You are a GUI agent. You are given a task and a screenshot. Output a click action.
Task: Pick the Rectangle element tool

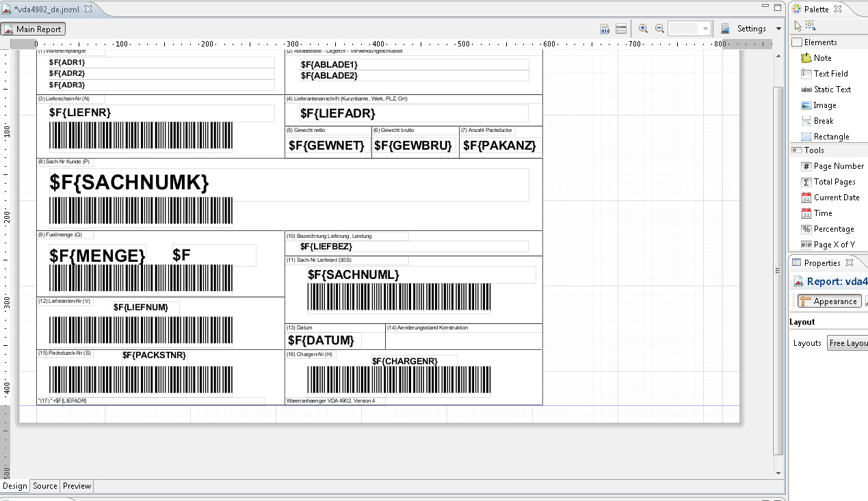click(831, 137)
